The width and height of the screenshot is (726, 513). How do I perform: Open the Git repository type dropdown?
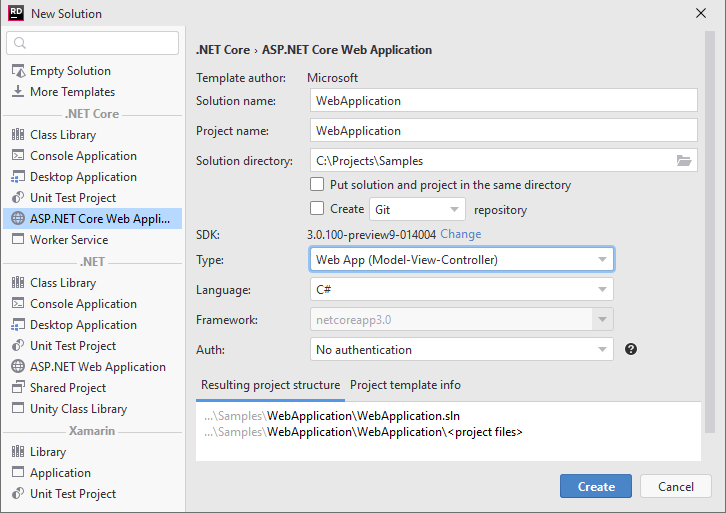click(x=418, y=210)
